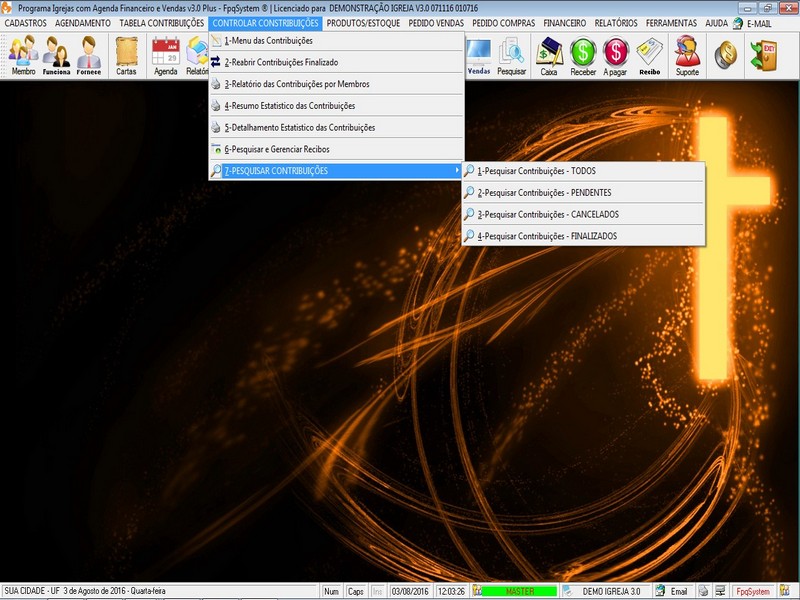Image resolution: width=800 pixels, height=600 pixels.
Task: Open the Relatório toolbar icon
Action: pyautogui.click(x=197, y=55)
